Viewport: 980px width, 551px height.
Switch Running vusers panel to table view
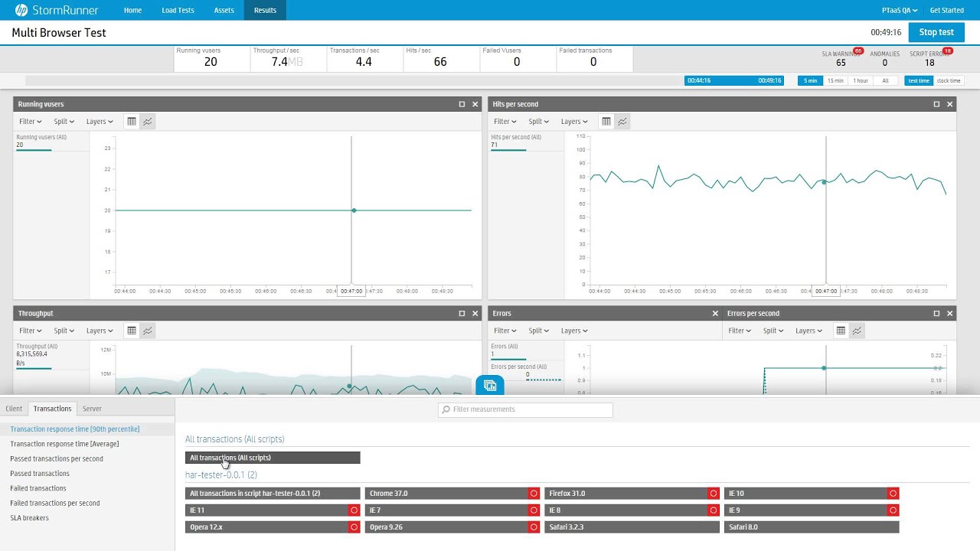[x=132, y=121]
